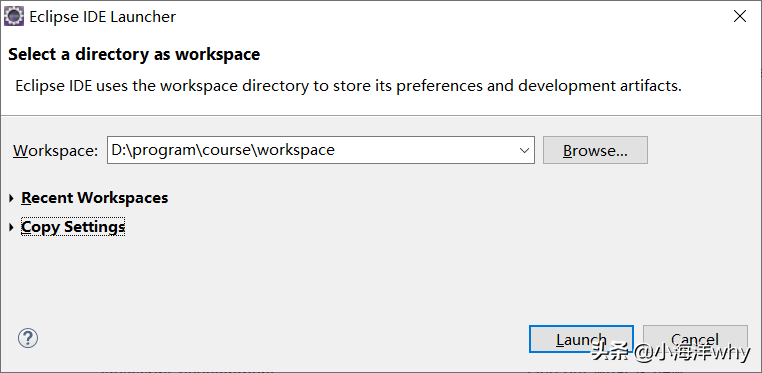Open help via the question mark icon
The width and height of the screenshot is (762, 373).
tap(28, 338)
